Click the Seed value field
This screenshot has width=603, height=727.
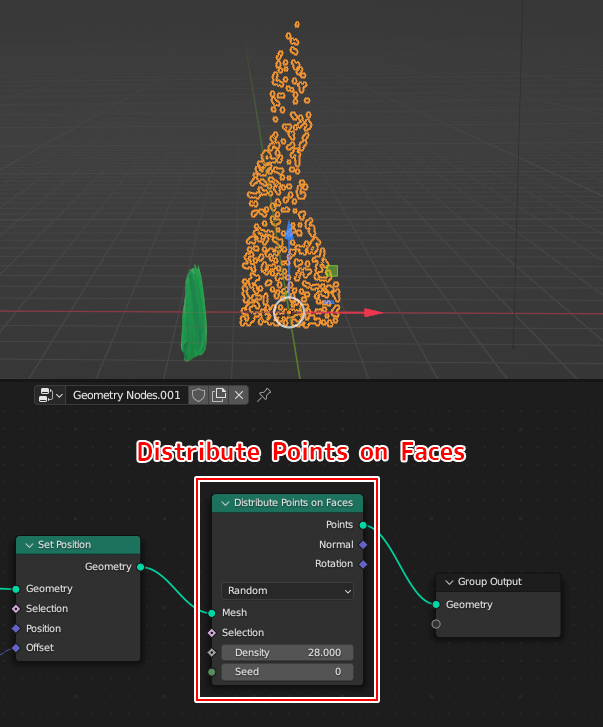(x=288, y=672)
